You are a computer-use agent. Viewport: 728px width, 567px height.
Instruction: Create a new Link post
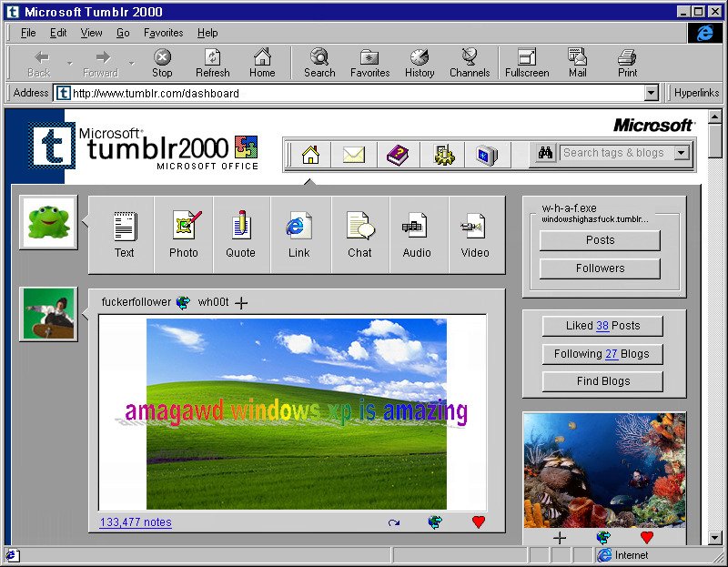(x=299, y=235)
